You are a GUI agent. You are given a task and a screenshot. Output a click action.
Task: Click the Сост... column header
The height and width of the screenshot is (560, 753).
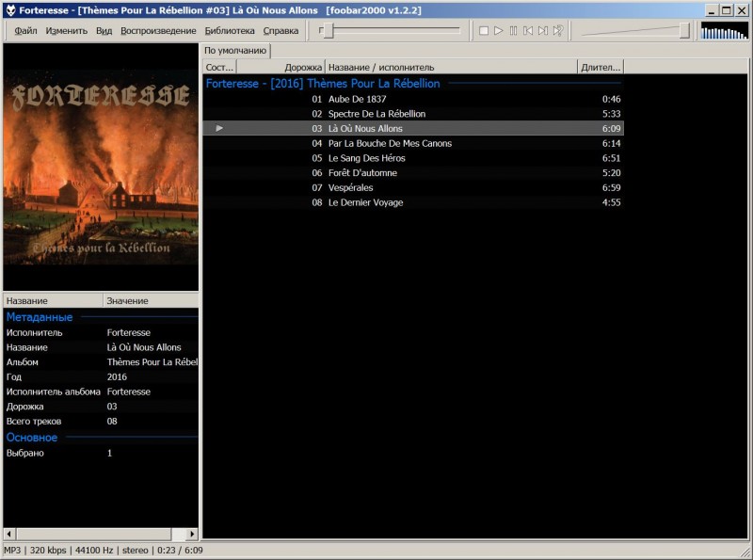[219, 67]
